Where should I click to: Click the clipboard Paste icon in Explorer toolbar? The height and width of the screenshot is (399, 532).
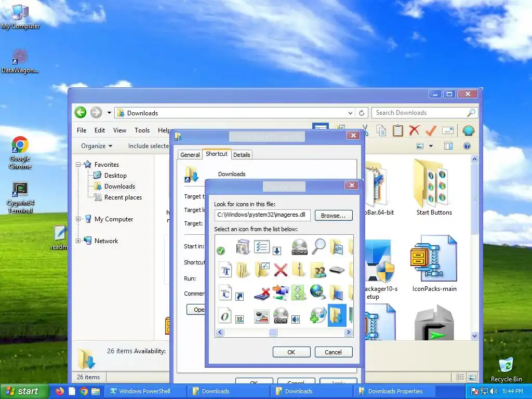(397, 130)
